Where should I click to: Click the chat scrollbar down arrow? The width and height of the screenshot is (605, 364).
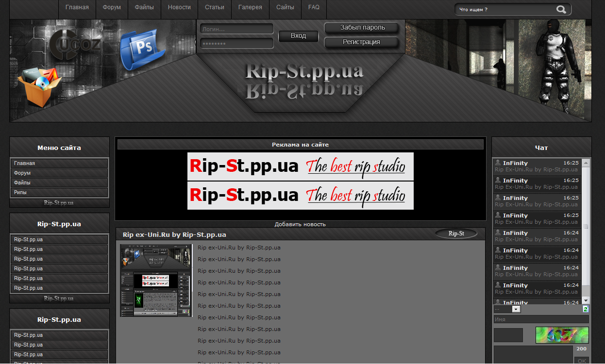click(586, 301)
